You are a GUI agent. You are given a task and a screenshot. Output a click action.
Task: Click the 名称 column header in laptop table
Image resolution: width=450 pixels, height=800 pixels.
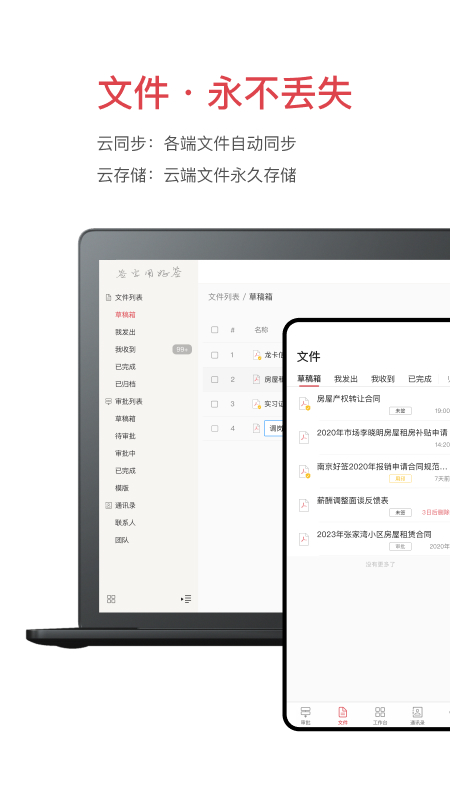click(261, 330)
